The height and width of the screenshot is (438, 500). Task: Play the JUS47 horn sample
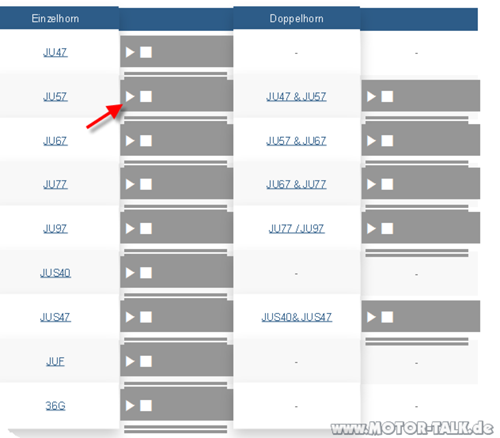130,317
